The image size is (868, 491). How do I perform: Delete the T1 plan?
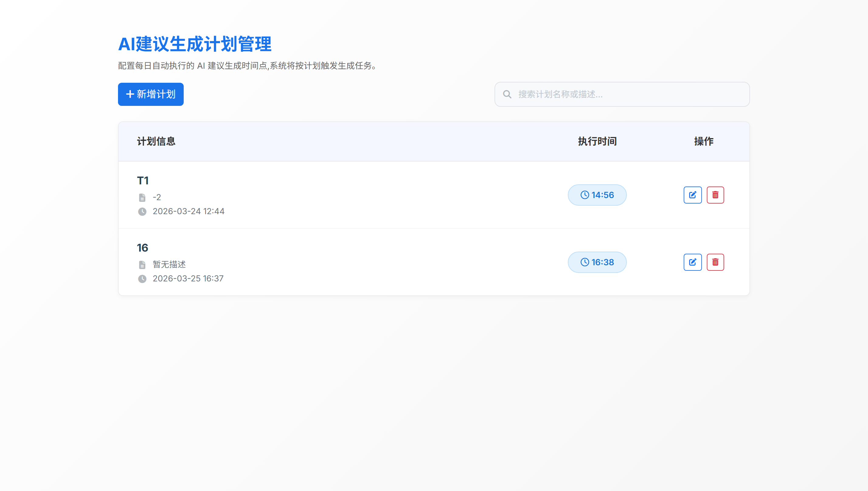click(715, 195)
